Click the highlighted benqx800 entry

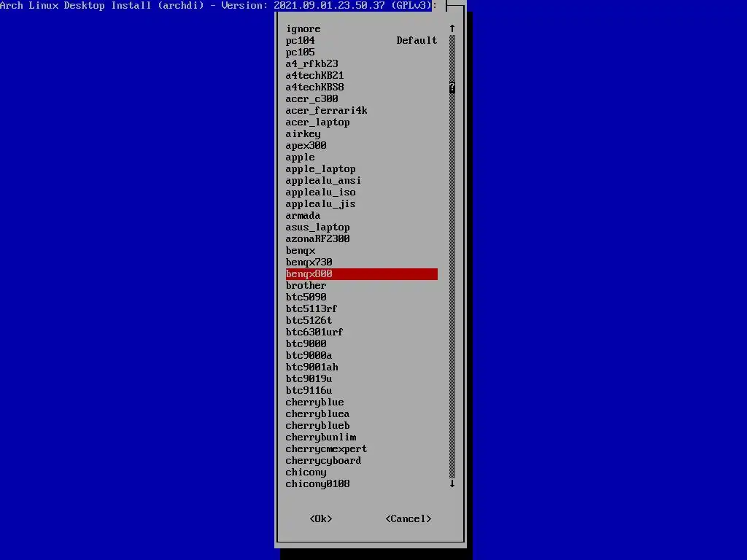(362, 274)
